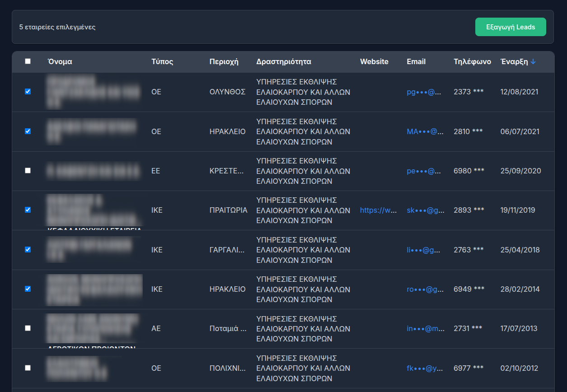This screenshot has width=567, height=392.
Task: Uncheck the ΠΡΑΙΤΩΡΙΑ row checkbox
Action: click(28, 210)
